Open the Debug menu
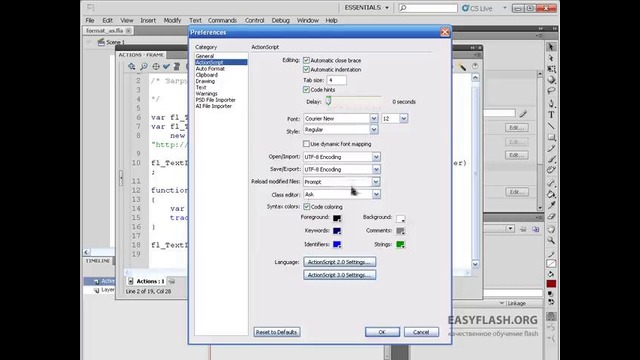The width and height of the screenshot is (640, 360). [x=280, y=20]
